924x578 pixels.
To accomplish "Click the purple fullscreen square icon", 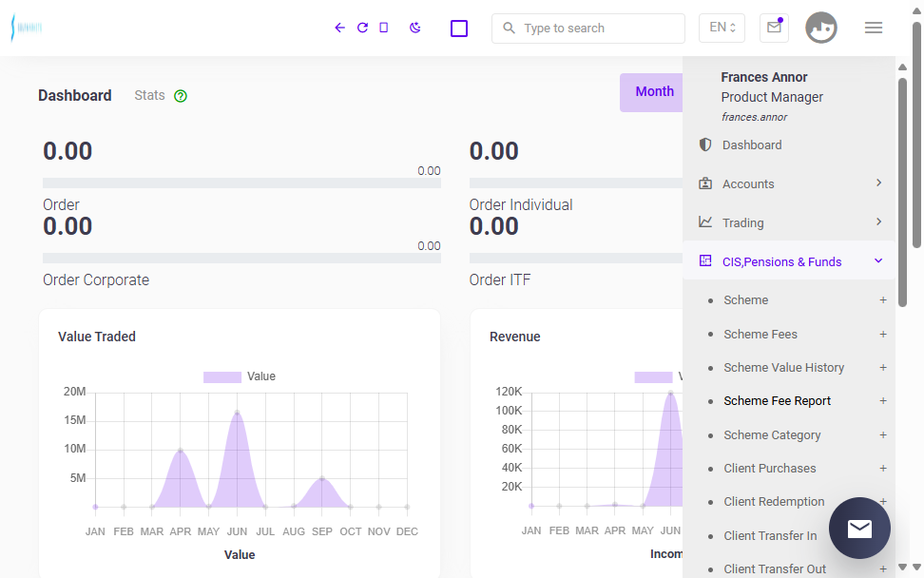I will [x=459, y=29].
